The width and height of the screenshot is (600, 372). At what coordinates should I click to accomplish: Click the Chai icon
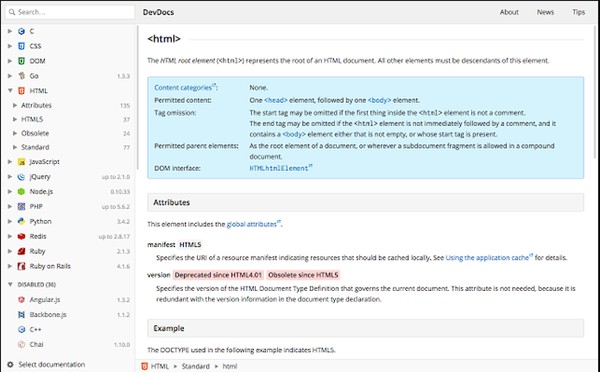click(21, 344)
